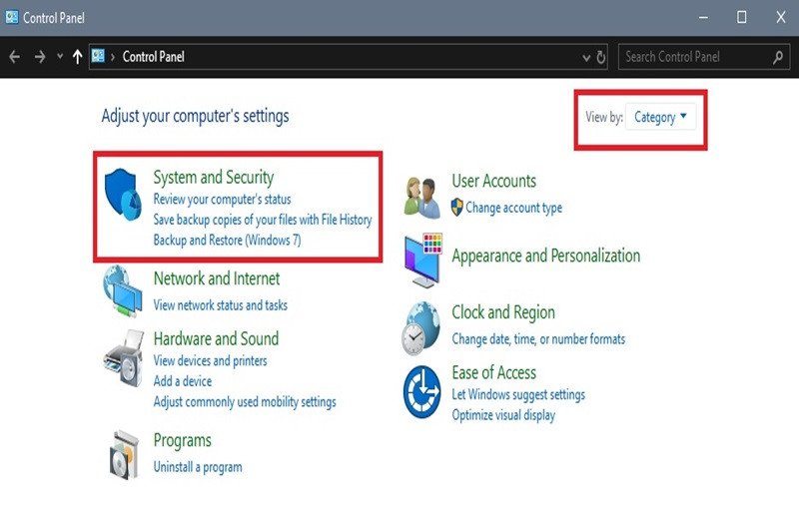The height and width of the screenshot is (532, 799).
Task: Click the Control Panel breadcrumb in address bar
Action: 154,57
